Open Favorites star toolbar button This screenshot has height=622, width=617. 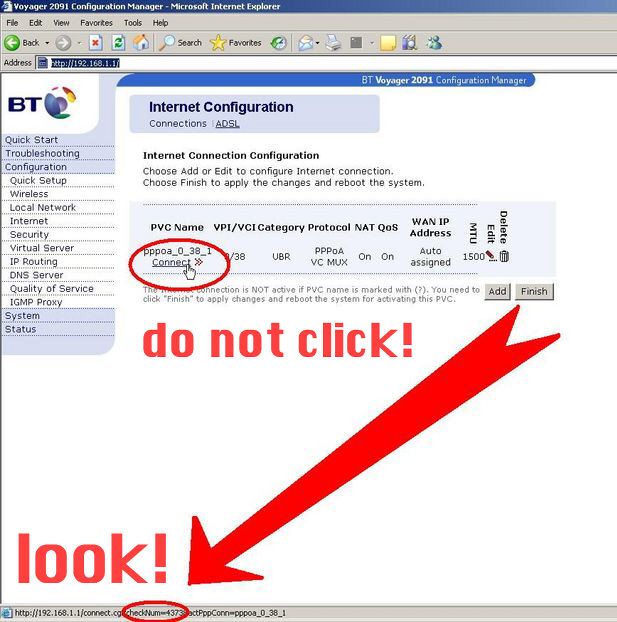(x=235, y=43)
